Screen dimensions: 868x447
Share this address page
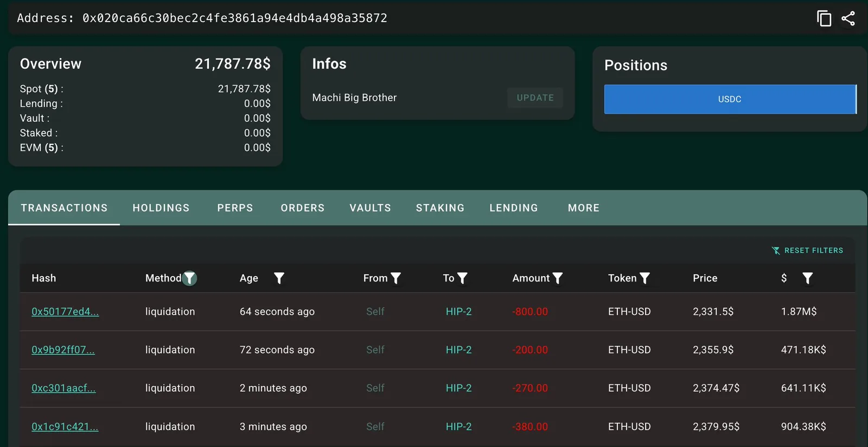[848, 18]
